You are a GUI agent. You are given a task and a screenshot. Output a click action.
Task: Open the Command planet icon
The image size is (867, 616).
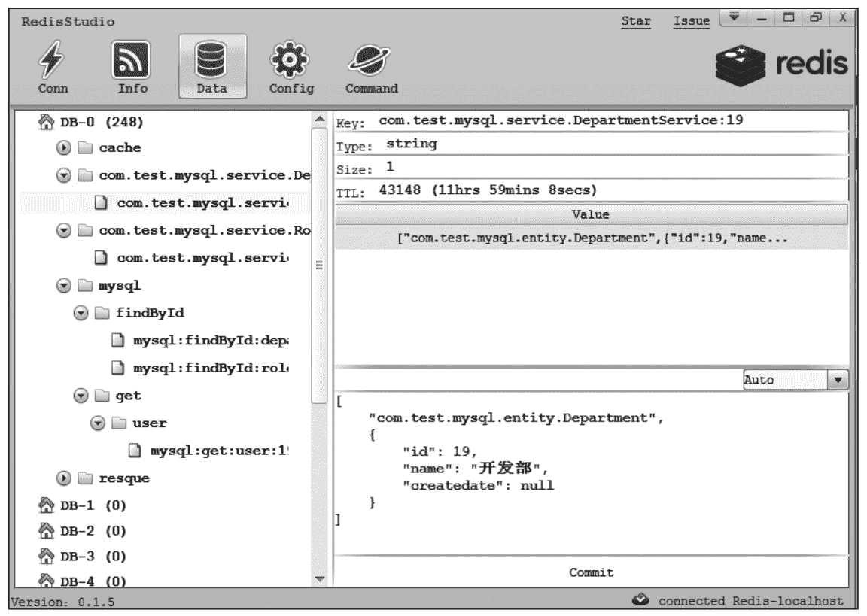pyautogui.click(x=370, y=59)
